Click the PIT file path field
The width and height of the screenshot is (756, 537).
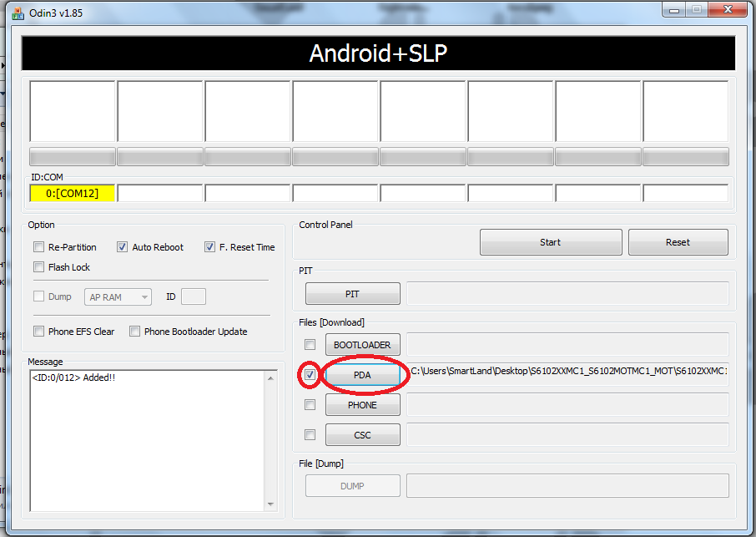tap(567, 293)
